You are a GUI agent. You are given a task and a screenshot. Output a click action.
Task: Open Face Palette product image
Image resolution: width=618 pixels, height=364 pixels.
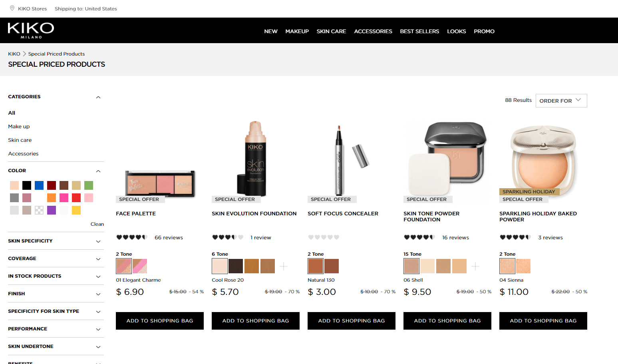pyautogui.click(x=160, y=184)
